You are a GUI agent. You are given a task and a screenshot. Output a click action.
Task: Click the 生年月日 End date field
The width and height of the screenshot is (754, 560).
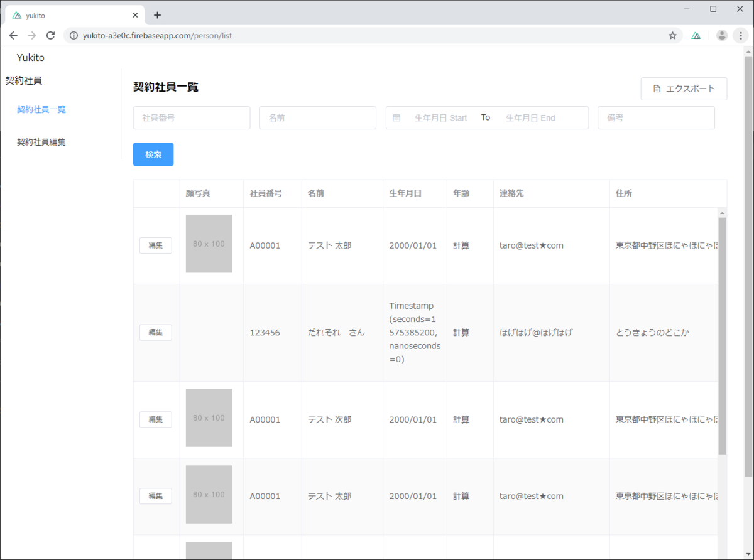point(531,118)
